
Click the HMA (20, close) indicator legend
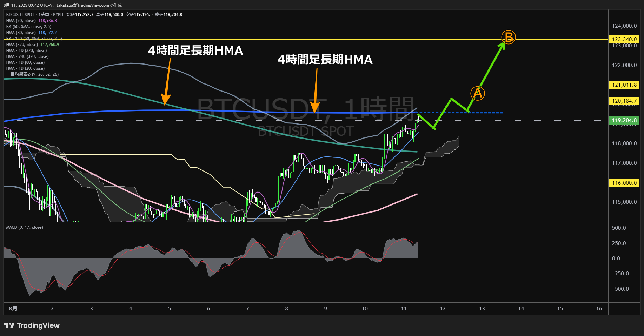click(x=32, y=21)
